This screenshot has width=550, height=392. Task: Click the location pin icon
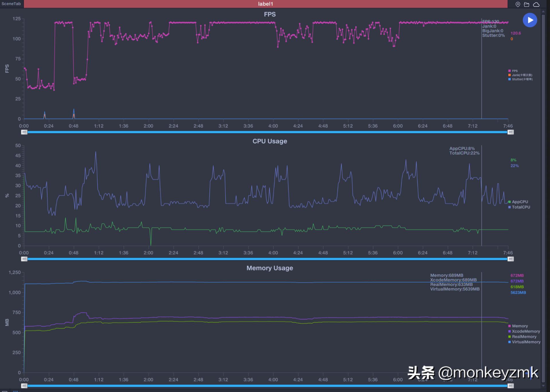518,4
